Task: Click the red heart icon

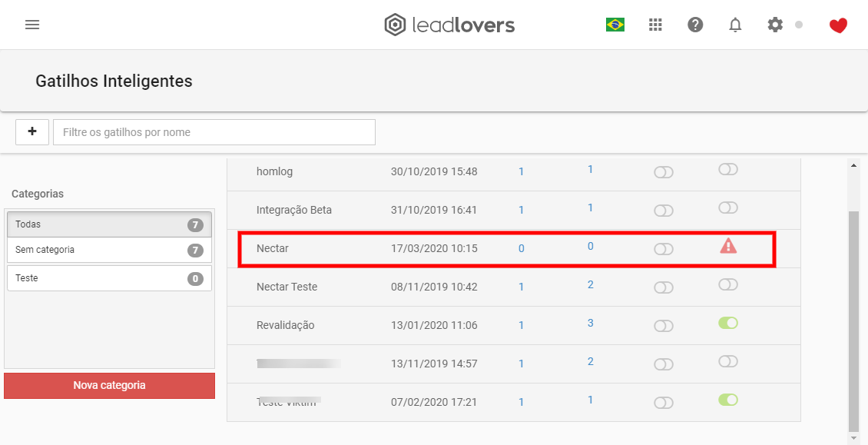Action: [838, 25]
